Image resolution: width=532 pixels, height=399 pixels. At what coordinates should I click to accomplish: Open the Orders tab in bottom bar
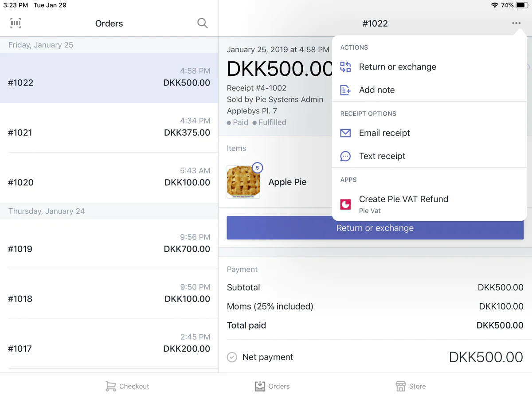coord(272,386)
